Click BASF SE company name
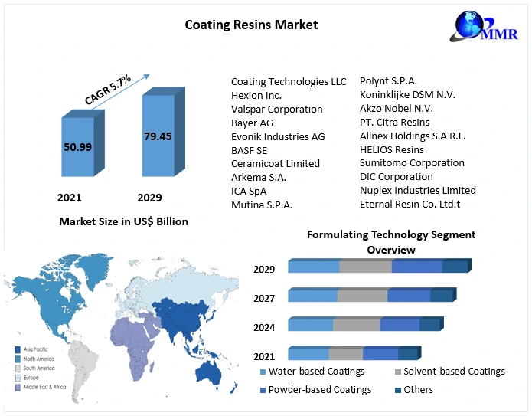Screen dimensions: 532x416 [249, 150]
